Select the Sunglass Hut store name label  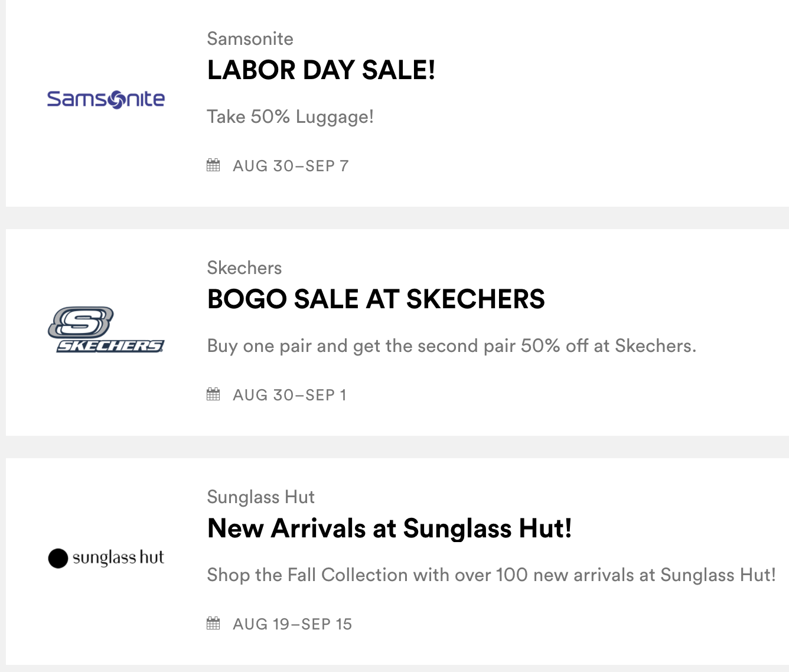[260, 497]
